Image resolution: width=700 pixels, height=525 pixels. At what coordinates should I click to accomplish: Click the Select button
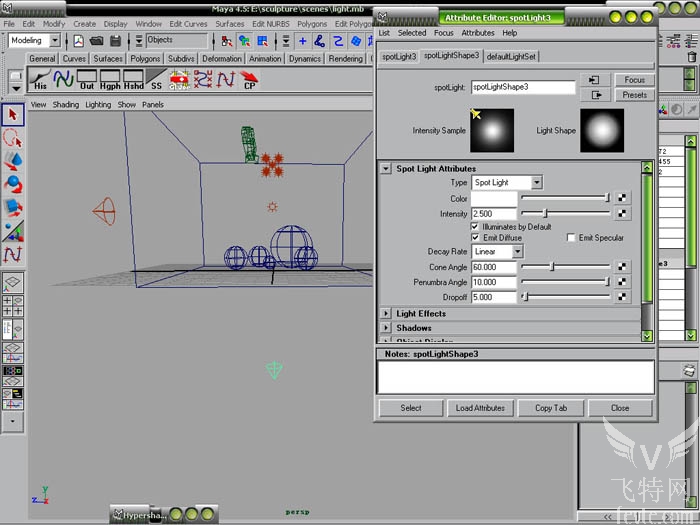coord(411,408)
